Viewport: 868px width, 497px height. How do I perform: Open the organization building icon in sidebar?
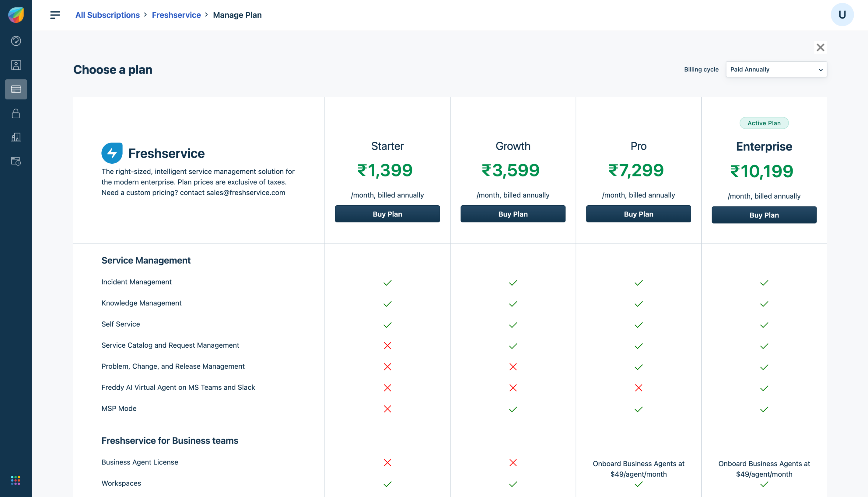16,137
